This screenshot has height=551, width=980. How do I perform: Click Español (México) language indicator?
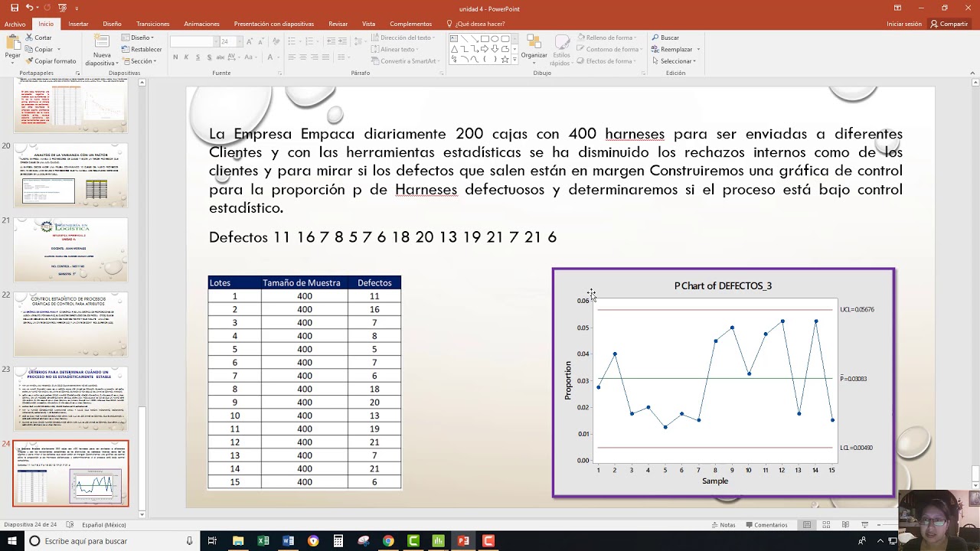tap(103, 525)
